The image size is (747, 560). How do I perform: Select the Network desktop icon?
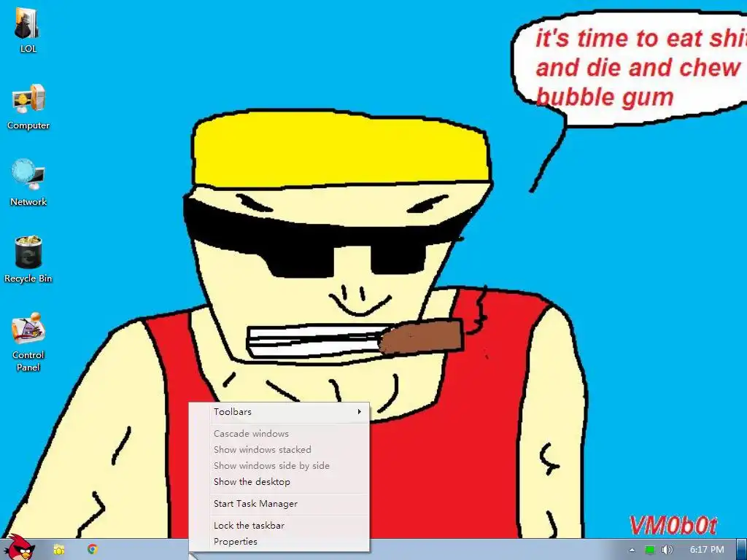tap(28, 183)
